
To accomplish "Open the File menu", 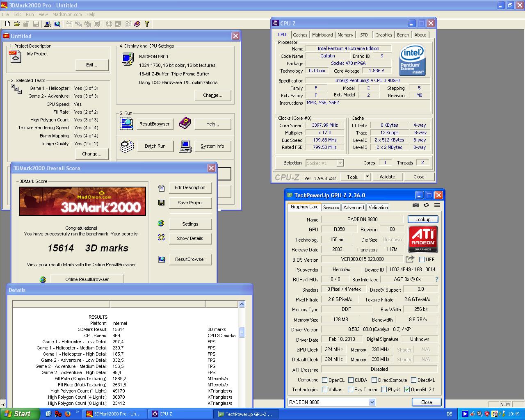I will 5,14.
